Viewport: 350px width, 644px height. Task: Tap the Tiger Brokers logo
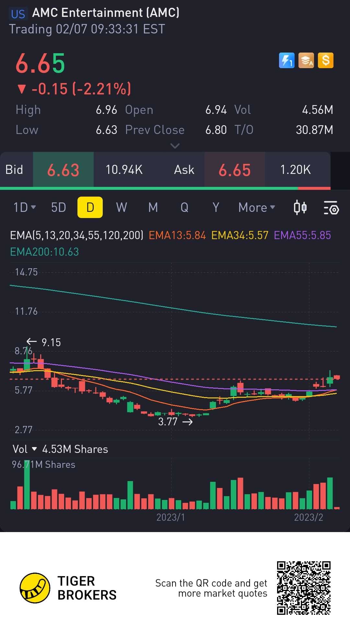68,588
